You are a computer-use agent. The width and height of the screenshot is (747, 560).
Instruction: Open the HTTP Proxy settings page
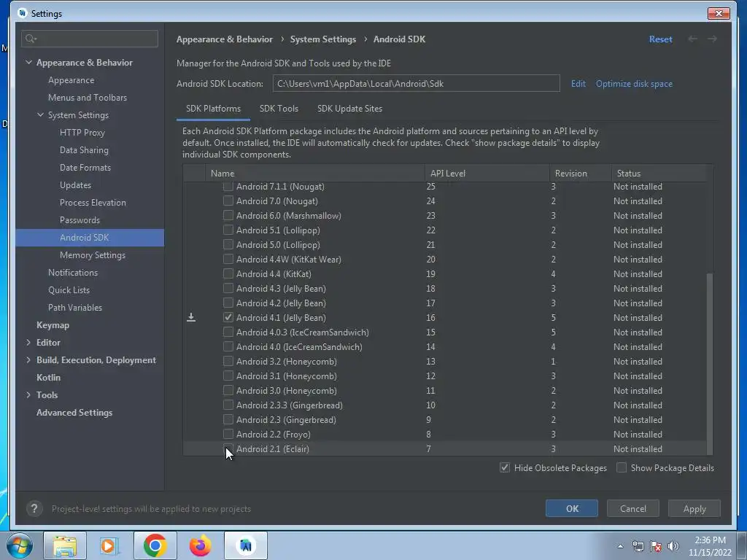point(82,133)
